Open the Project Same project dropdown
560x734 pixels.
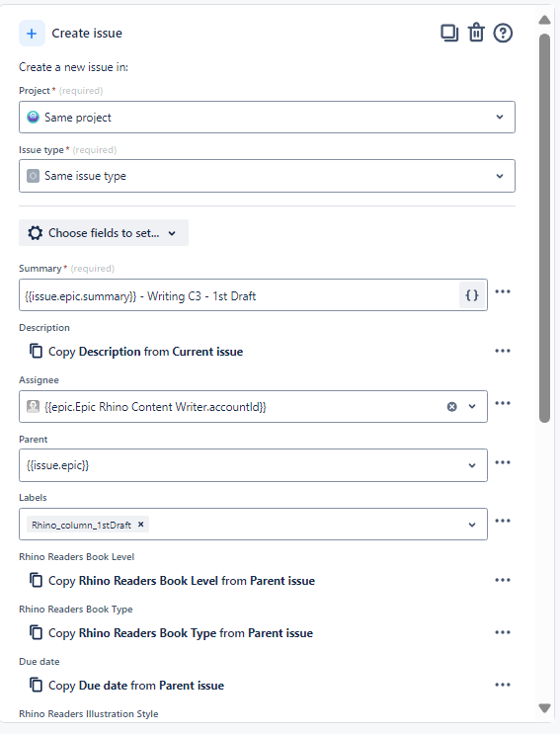[267, 117]
